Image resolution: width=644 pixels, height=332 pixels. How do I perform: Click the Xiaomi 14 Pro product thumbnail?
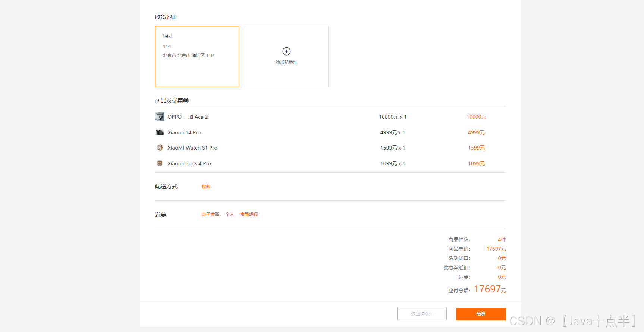pyautogui.click(x=160, y=132)
